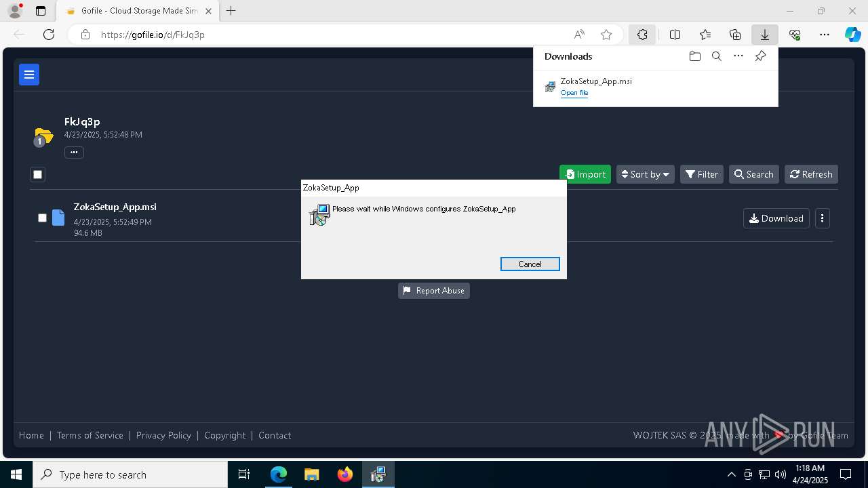Viewport: 868px width, 488px height.
Task: Click the taskbar search box
Action: tap(130, 474)
